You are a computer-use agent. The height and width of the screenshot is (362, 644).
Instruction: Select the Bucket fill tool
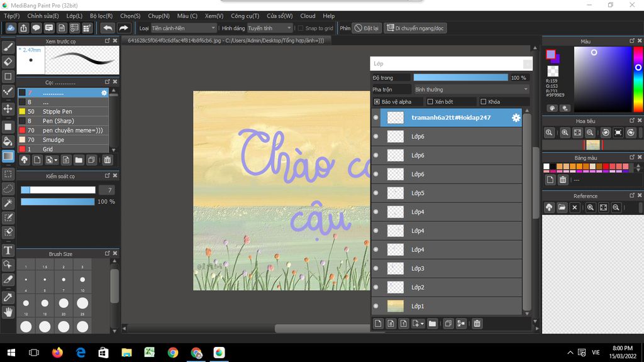pos(8,141)
